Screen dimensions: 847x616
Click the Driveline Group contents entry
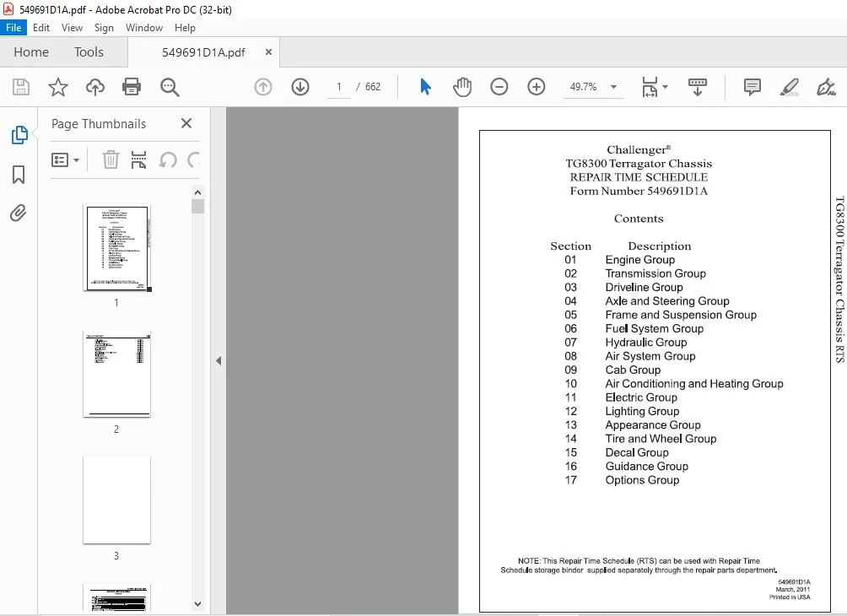(644, 288)
